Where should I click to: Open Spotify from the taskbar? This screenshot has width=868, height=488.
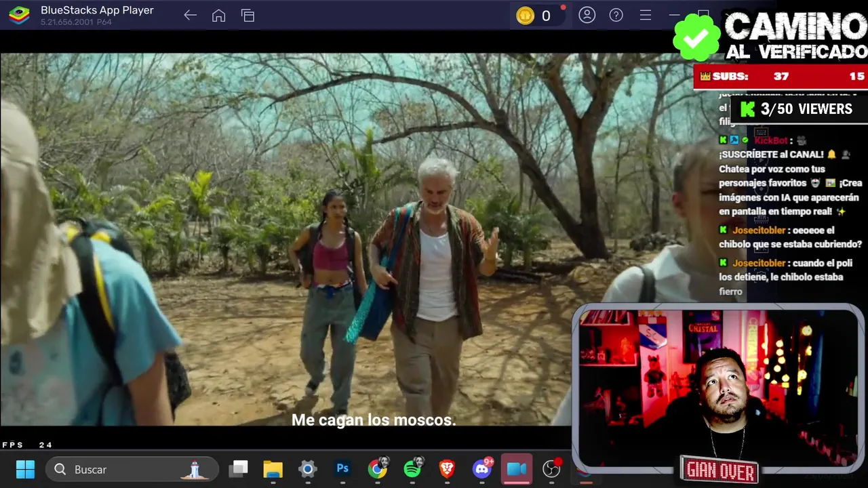point(412,469)
